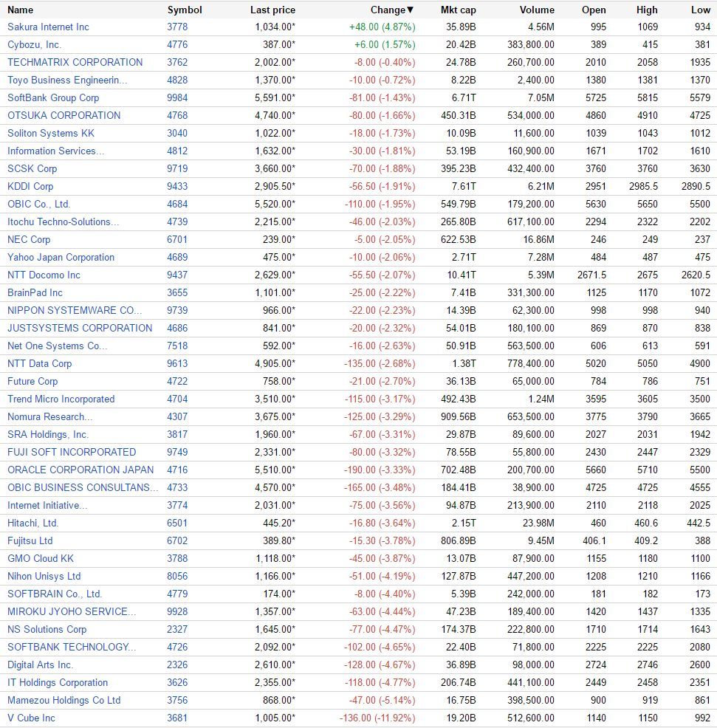This screenshot has width=717, height=728.
Task: Open Nomura Research... link
Action: click(x=49, y=416)
